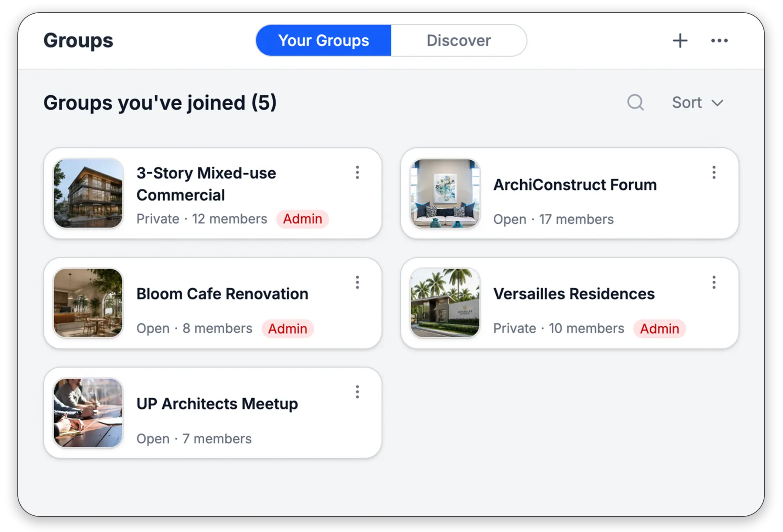Open options menu for UP Architects Meetup
Screen dimensions: 783x532
[x=357, y=392]
